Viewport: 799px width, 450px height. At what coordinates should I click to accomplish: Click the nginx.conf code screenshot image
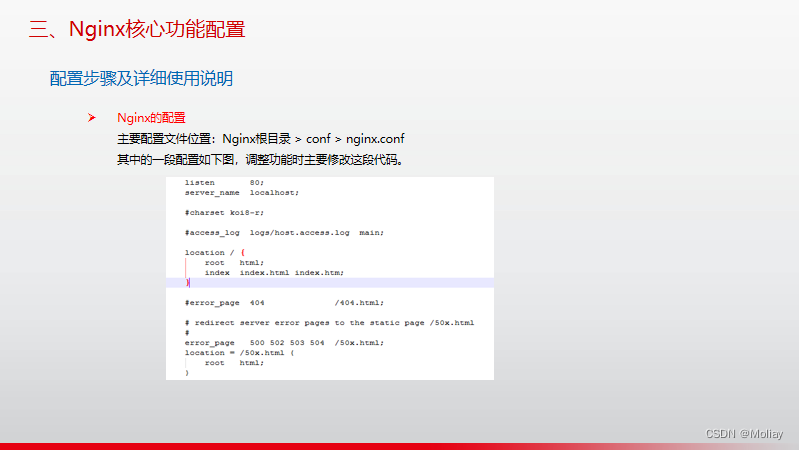(x=330, y=278)
